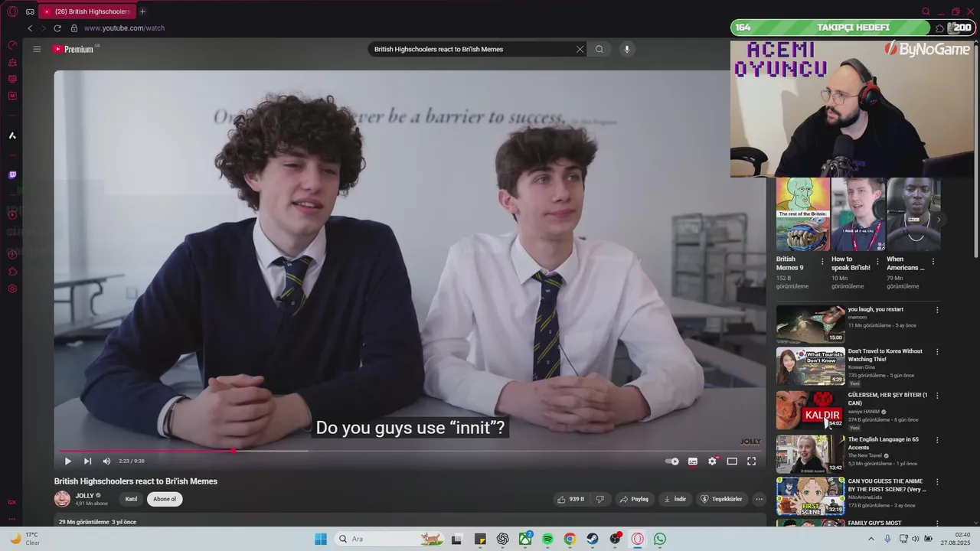
Task: Open options for GÜLERSEM video
Action: click(937, 396)
